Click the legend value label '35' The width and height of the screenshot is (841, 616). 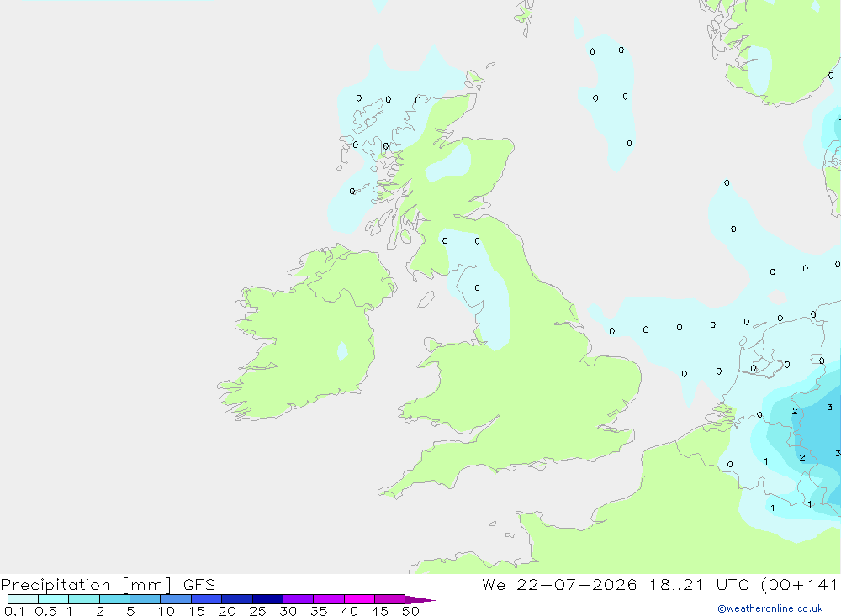[319, 611]
